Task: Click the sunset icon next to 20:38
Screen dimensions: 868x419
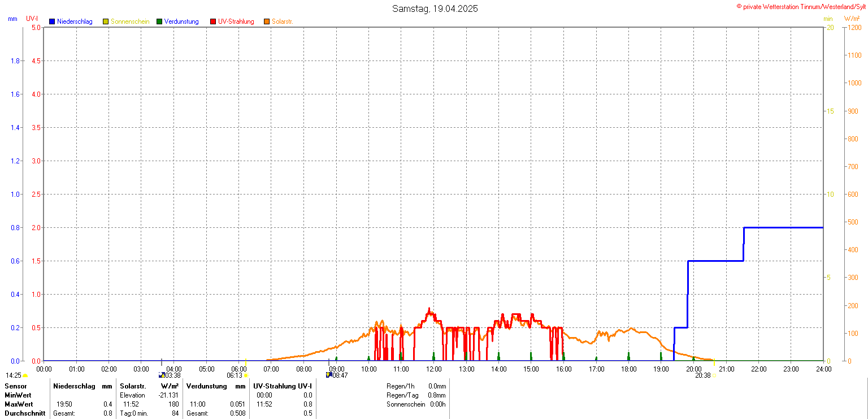Action: click(714, 375)
